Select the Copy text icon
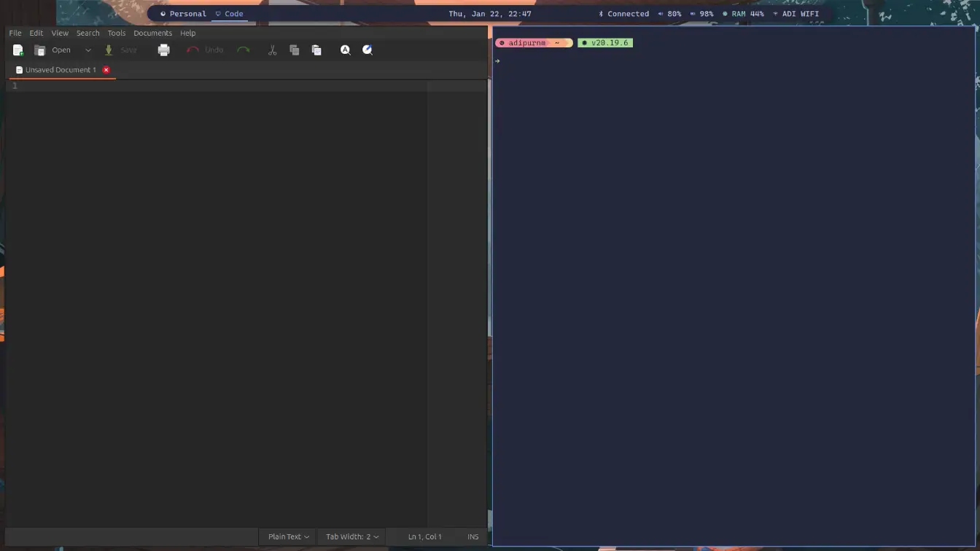Viewport: 980px width, 551px height. pos(295,50)
